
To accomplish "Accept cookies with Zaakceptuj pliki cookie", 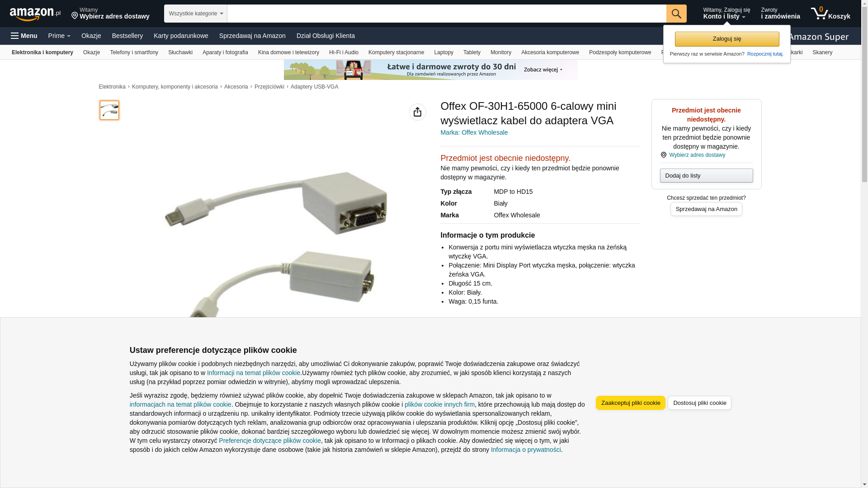I will pyautogui.click(x=631, y=403).
